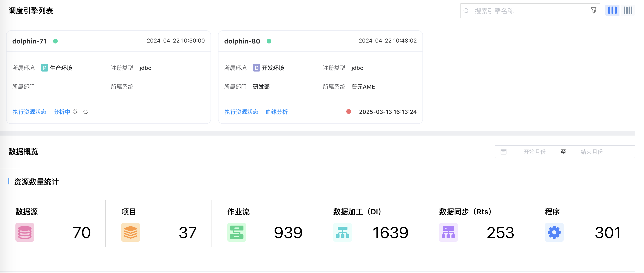Click the 数据源 database icon
This screenshot has width=644, height=273.
coord(25,232)
